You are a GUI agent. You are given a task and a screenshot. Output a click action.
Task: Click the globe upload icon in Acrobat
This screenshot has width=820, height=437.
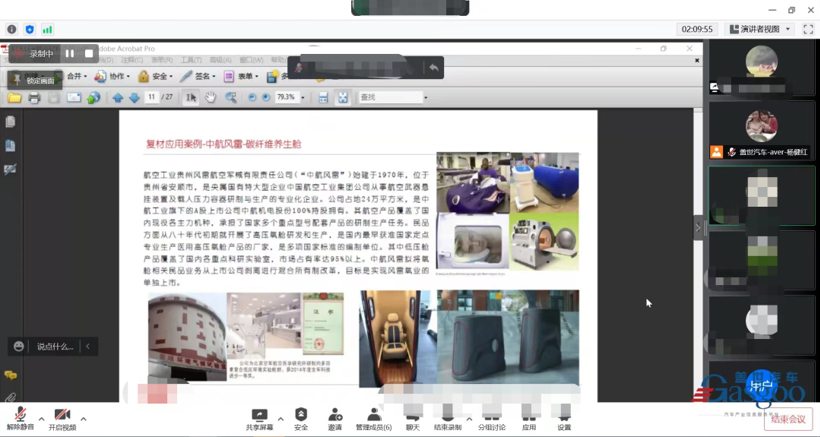click(94, 98)
